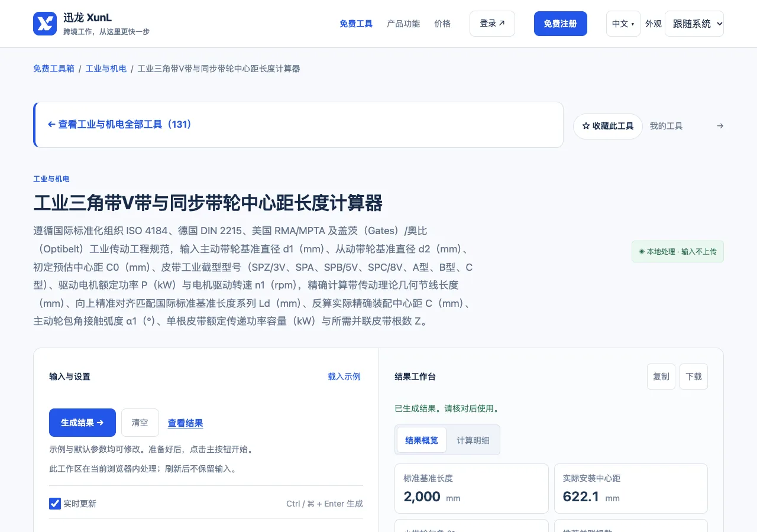Screen dimensions: 757x532
Task: Click the 下载 button
Action: click(x=694, y=377)
